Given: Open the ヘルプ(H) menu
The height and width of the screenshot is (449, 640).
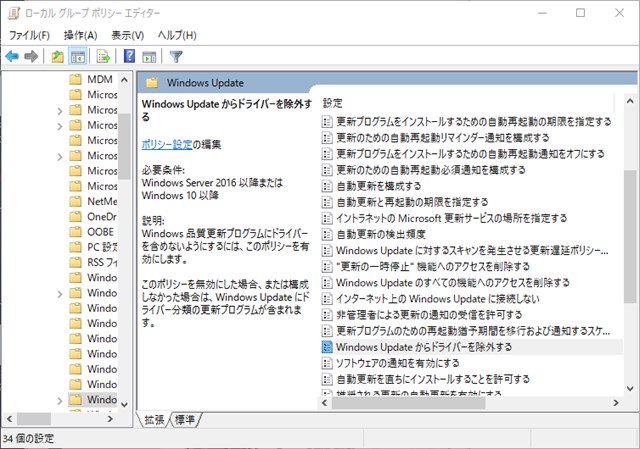Looking at the screenshot, I should pos(177,36).
